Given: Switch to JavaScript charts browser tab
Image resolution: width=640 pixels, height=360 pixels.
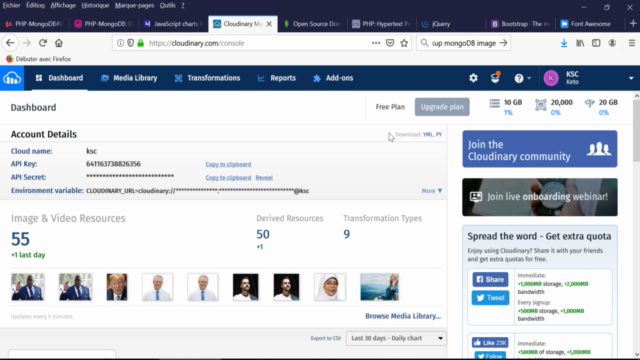Looking at the screenshot, I should pos(173,24).
